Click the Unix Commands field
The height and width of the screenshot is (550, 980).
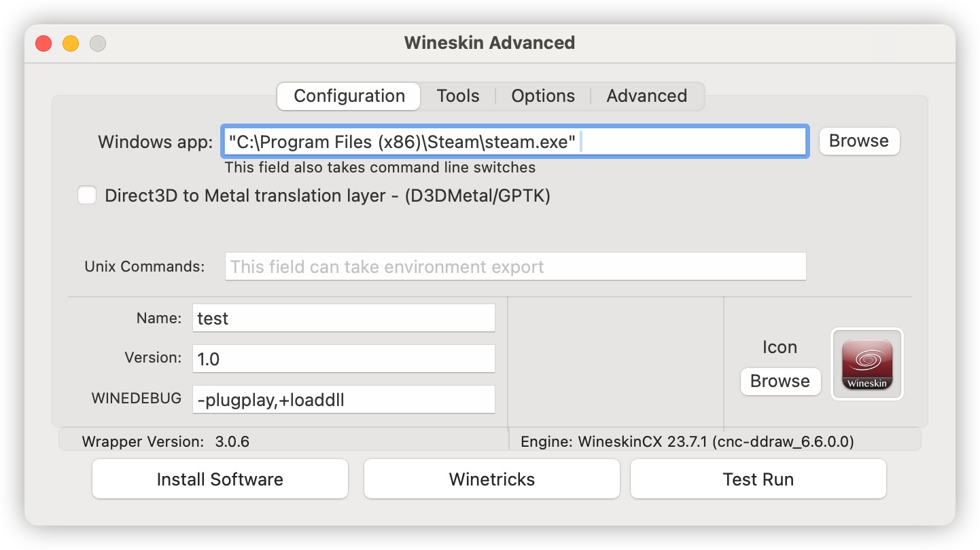(514, 266)
